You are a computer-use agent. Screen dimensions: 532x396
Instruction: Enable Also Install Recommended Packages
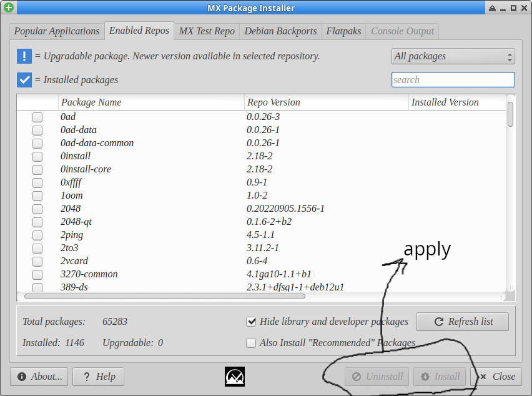[251, 343]
